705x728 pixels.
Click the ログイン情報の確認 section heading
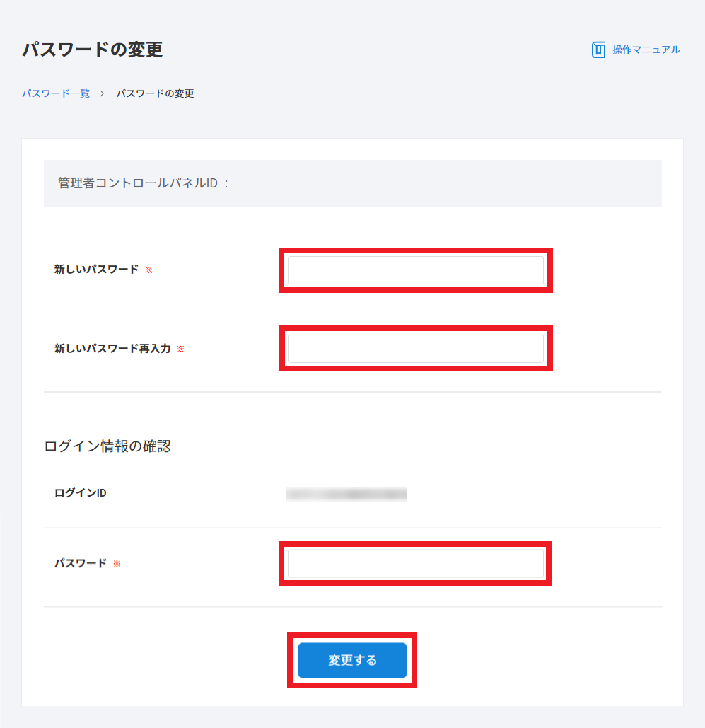[107, 446]
